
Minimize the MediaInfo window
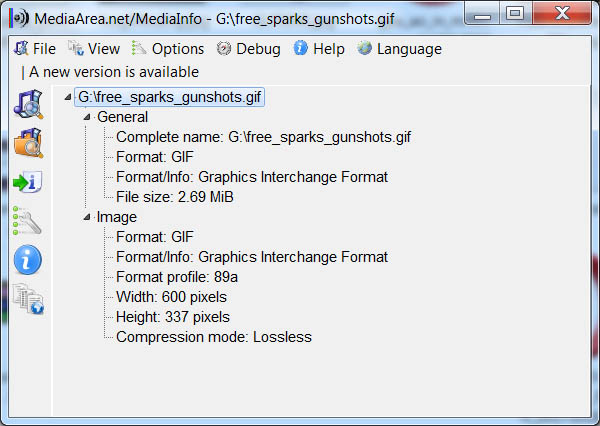[482, 14]
